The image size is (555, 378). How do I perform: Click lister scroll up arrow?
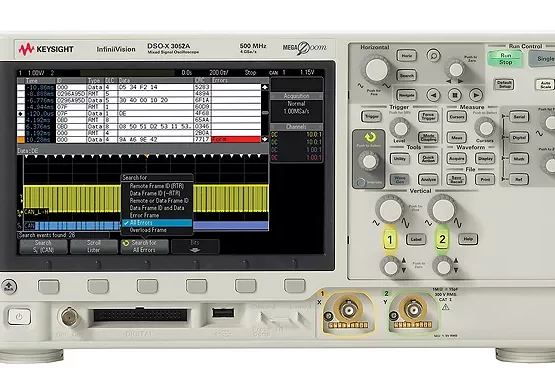(265, 87)
